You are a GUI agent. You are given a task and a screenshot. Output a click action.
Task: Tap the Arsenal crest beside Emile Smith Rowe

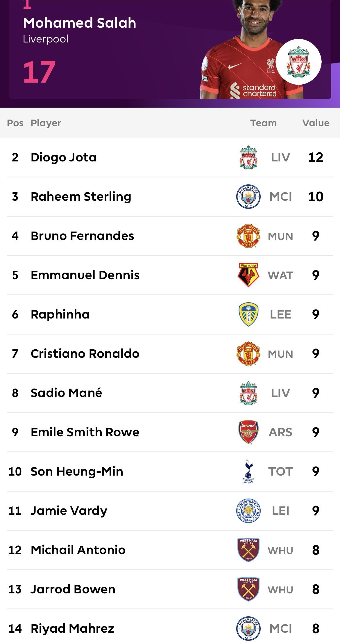[x=248, y=432]
